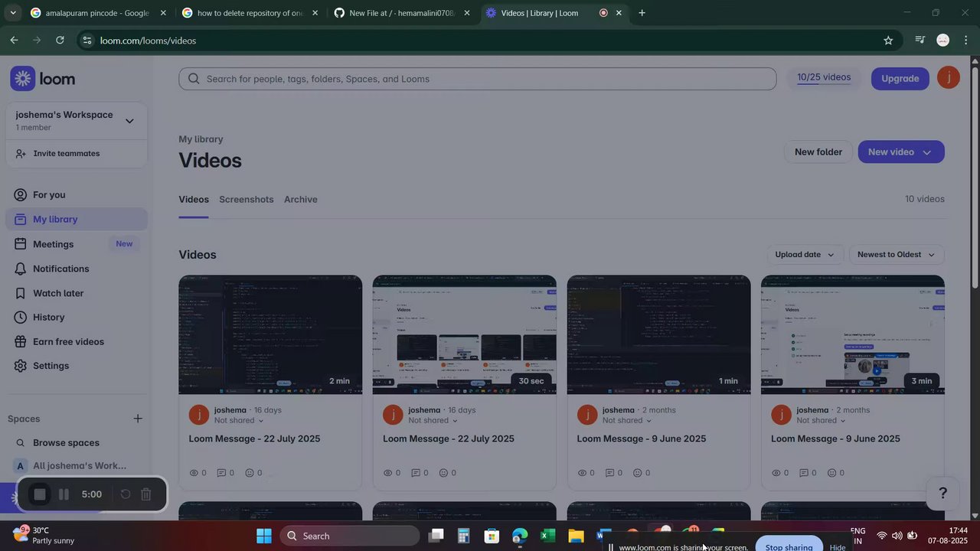Open Notifications bell in sidebar
The image size is (980, 551).
click(20, 269)
